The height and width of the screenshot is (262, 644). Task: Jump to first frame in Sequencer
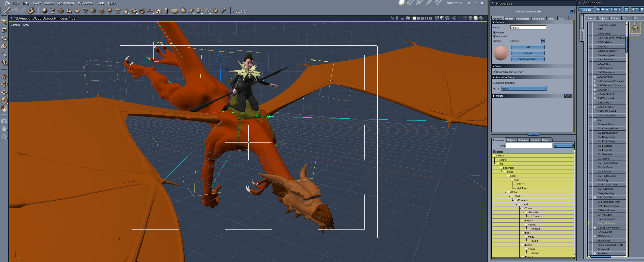click(x=598, y=9)
